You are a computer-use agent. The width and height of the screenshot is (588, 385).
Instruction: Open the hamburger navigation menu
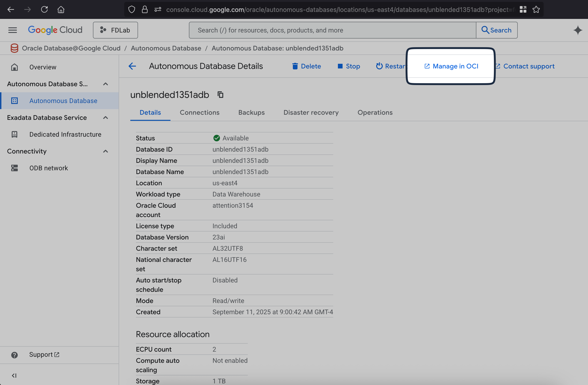tap(13, 30)
